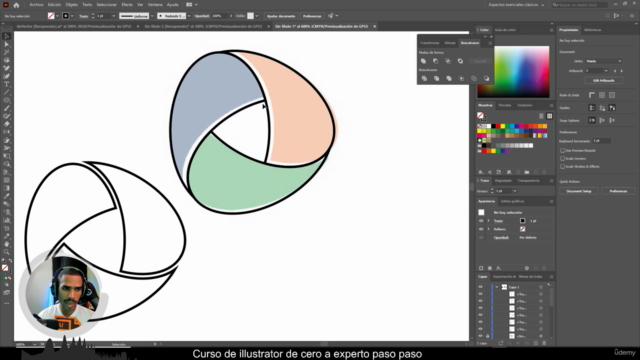Select the Selection tool in toolbar
This screenshot has width=640, height=360.
click(x=7, y=36)
